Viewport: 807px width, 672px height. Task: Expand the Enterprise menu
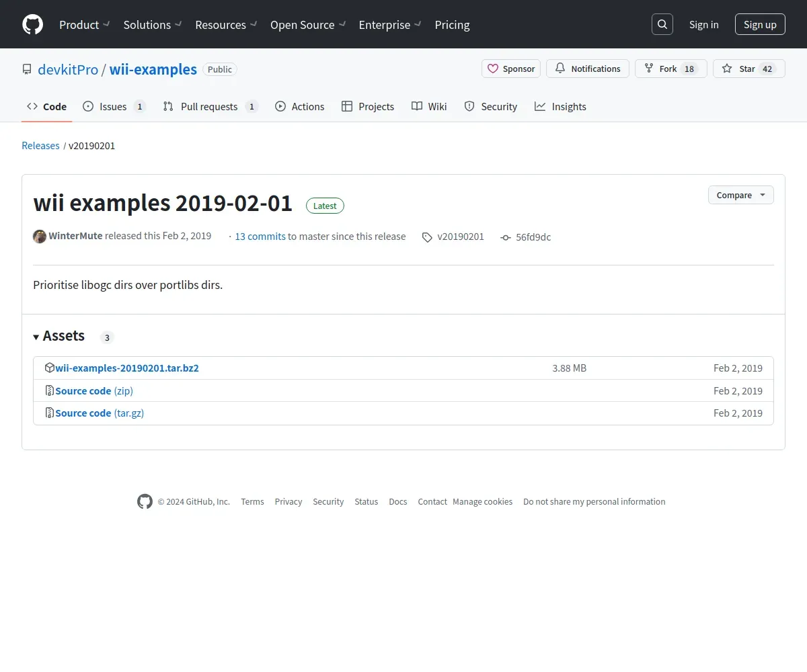pos(390,25)
